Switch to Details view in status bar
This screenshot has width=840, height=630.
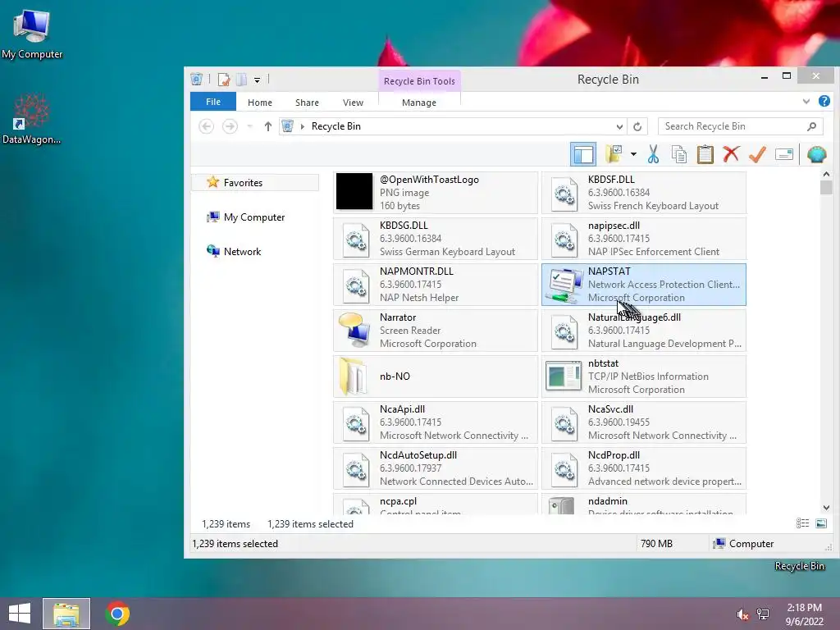click(802, 523)
